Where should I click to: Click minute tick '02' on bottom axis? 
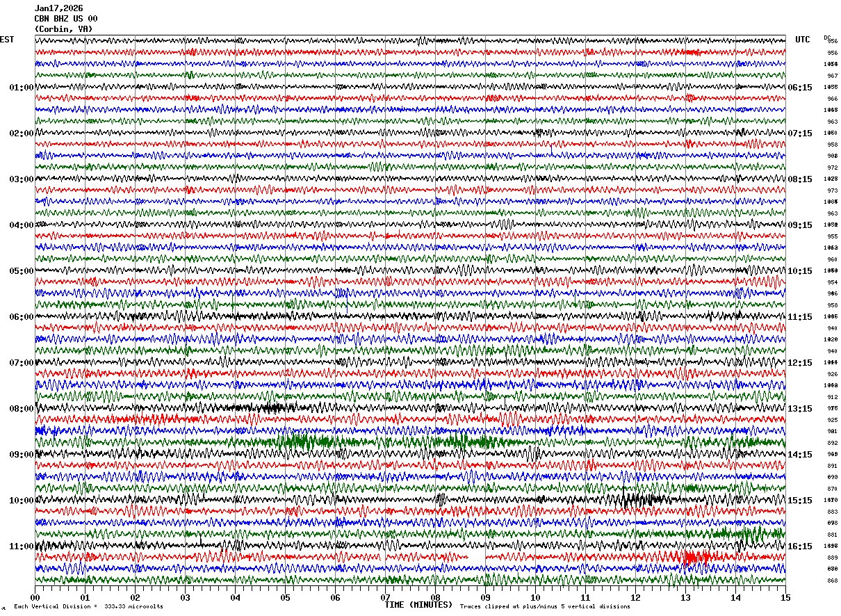(x=135, y=597)
